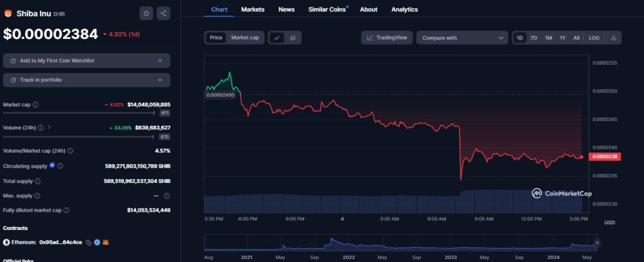Click the right handle of the timeline range slider

point(597,242)
